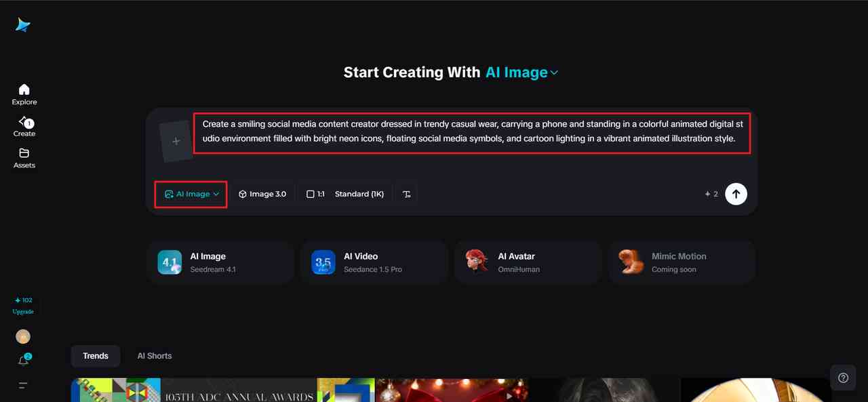Submit prompt with the arrow up button
868x402 pixels.
[x=736, y=194]
